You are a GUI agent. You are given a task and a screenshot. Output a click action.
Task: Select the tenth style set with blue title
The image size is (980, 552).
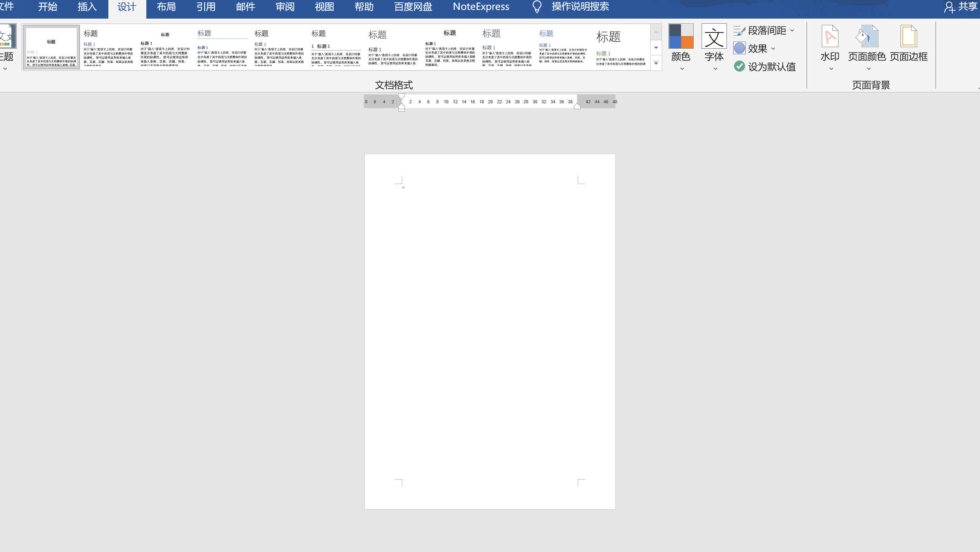[x=564, y=47]
